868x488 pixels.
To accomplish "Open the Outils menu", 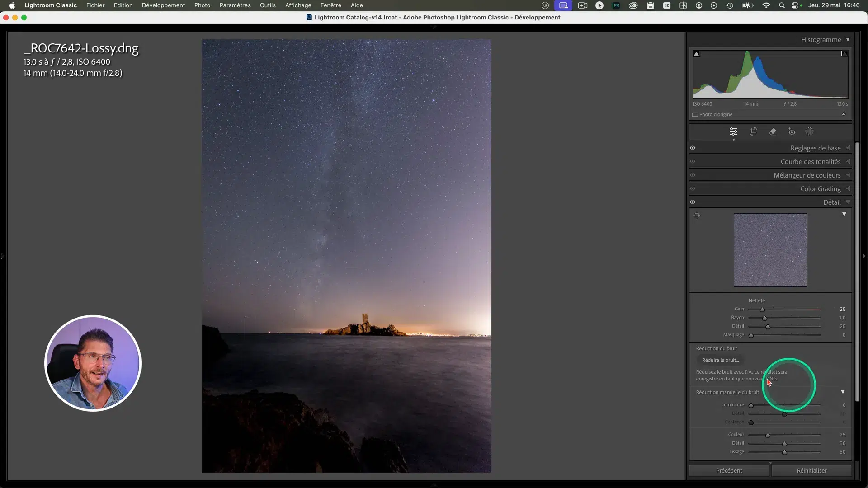I will (x=268, y=5).
